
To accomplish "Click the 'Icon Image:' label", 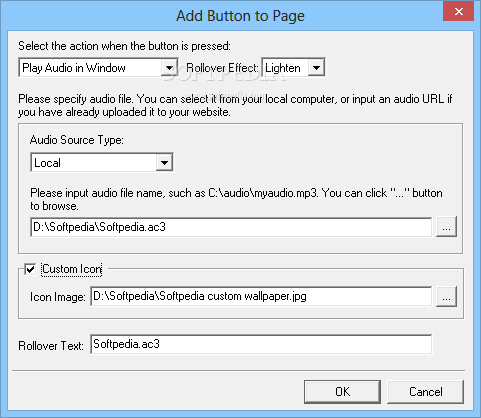I will (58, 297).
